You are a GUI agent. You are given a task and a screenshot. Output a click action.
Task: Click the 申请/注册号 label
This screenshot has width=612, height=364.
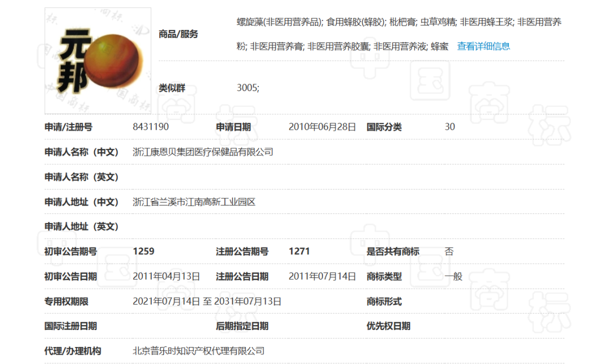pos(69,127)
